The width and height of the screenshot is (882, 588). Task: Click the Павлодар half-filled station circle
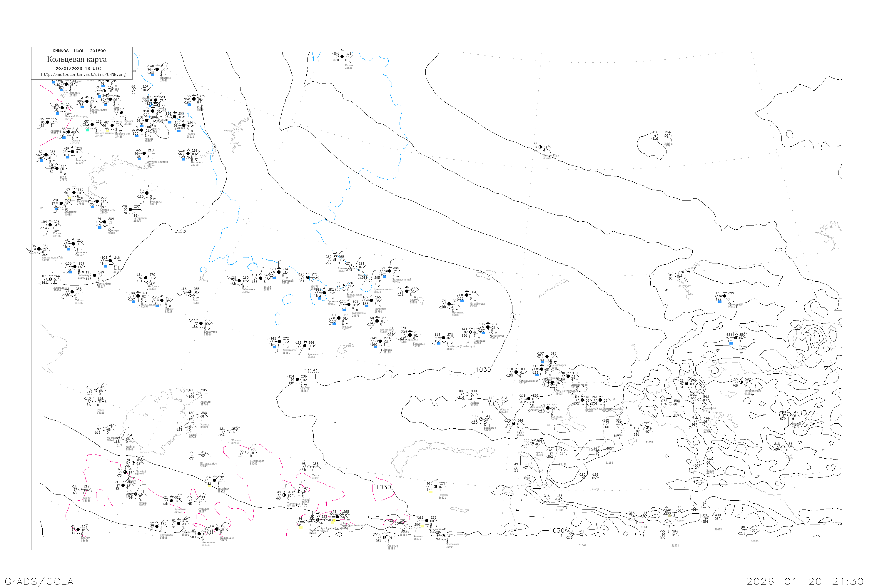tap(471, 332)
